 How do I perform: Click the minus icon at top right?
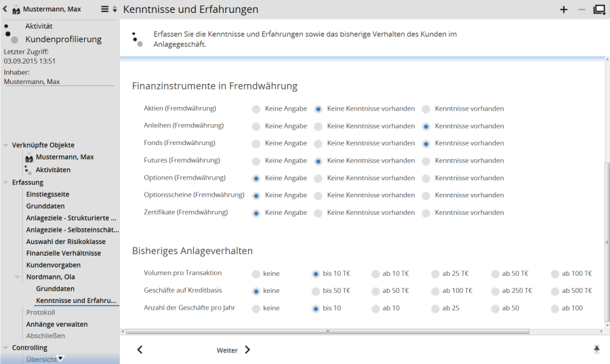pos(581,9)
